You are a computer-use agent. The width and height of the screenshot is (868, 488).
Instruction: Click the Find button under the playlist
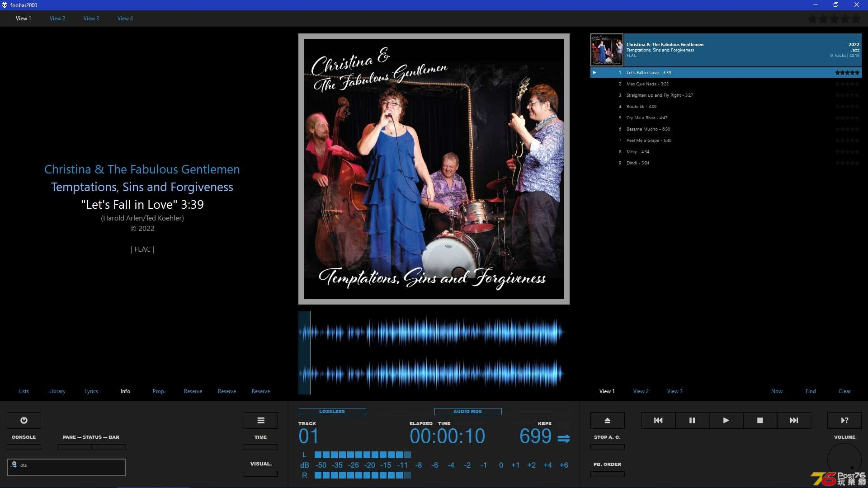[811, 391]
